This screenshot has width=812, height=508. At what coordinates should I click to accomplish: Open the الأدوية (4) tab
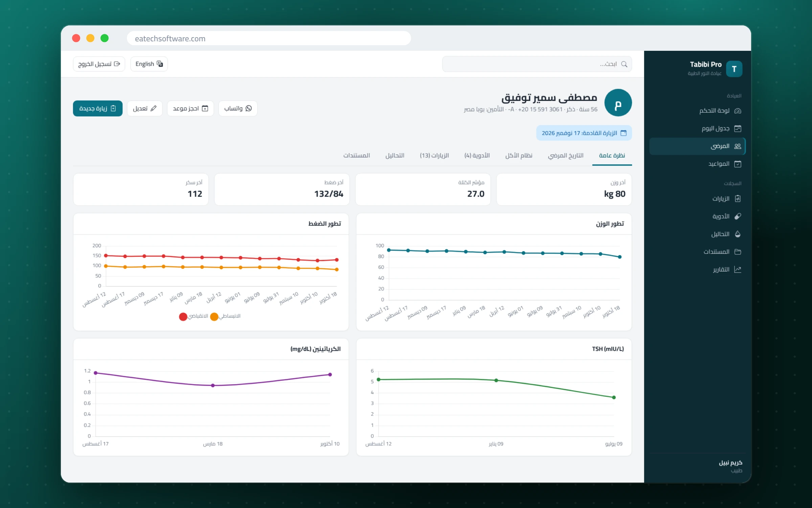(477, 155)
